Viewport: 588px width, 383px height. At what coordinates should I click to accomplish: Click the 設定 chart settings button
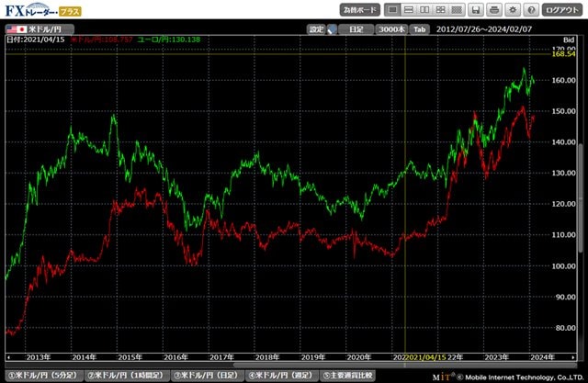[316, 29]
